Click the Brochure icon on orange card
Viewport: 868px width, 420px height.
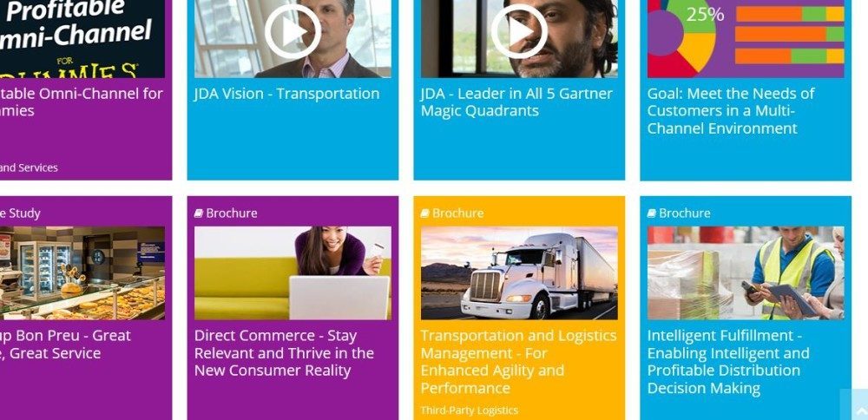point(425,213)
